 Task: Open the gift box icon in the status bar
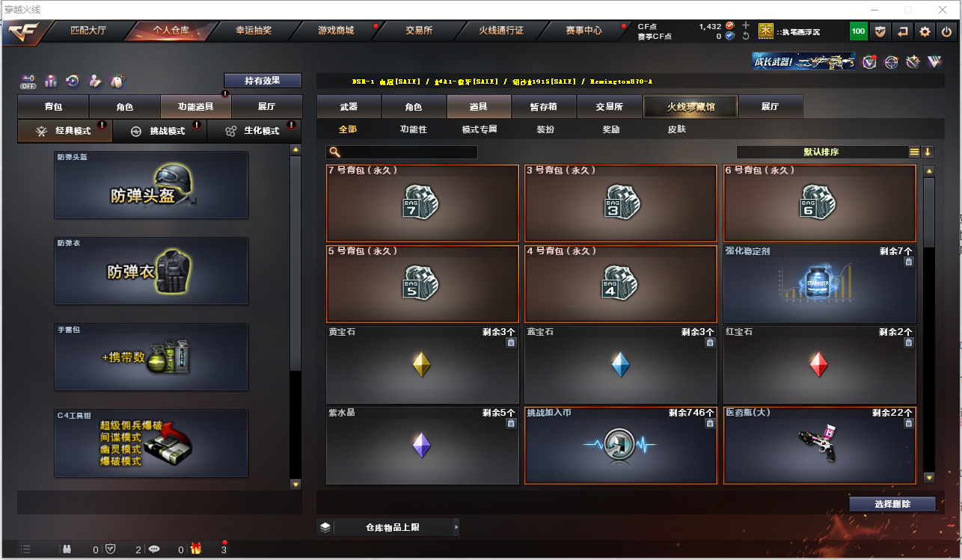(195, 549)
